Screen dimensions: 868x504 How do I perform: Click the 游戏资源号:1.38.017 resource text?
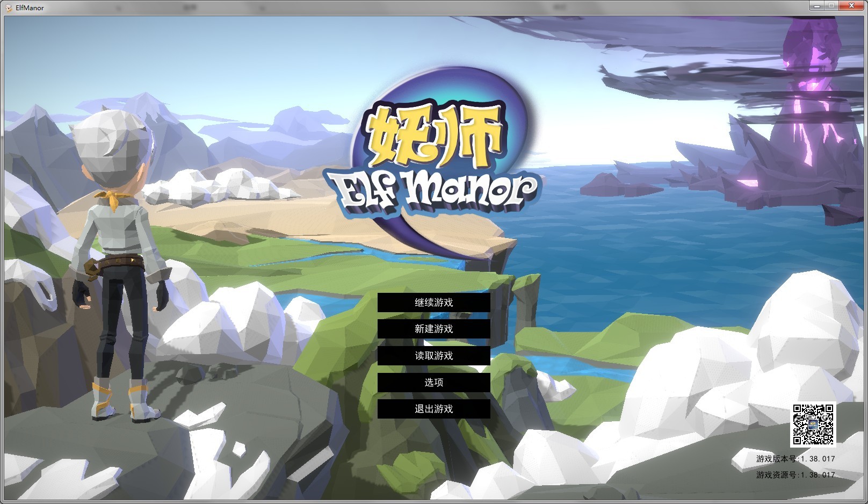795,475
